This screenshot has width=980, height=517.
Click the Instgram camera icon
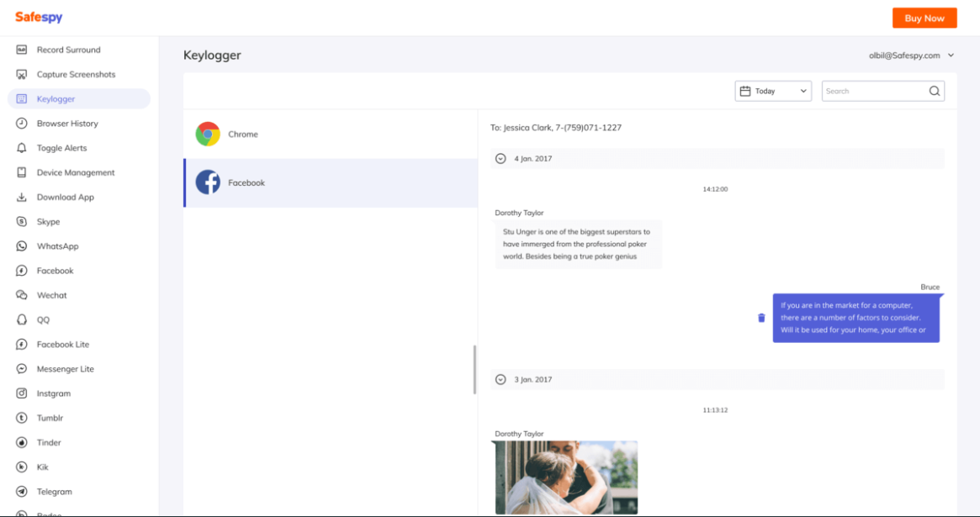(21, 393)
